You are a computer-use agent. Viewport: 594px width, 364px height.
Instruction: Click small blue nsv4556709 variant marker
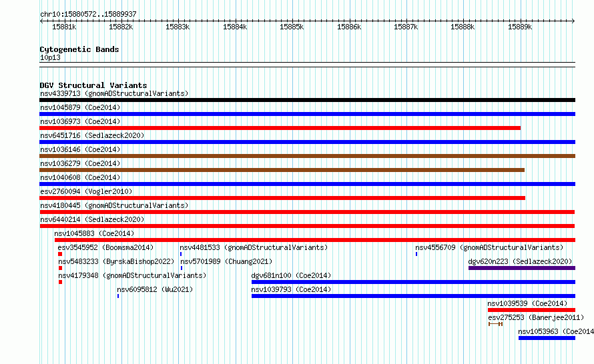[416, 254]
